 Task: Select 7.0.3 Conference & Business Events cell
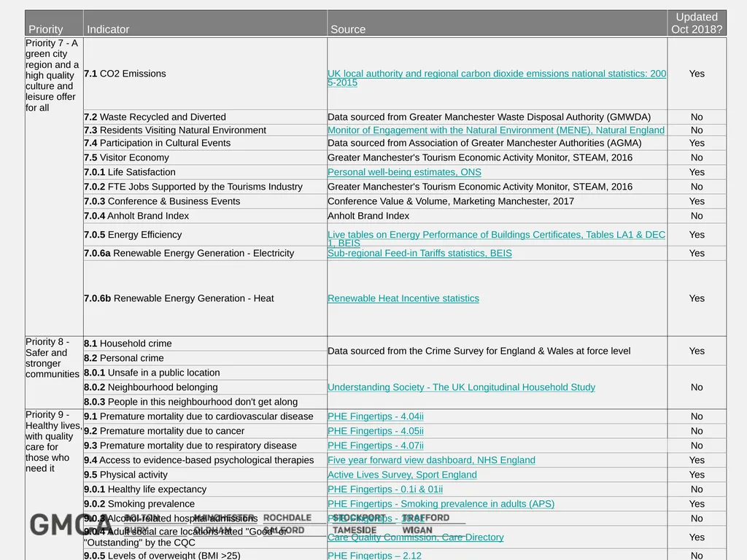coord(205,201)
